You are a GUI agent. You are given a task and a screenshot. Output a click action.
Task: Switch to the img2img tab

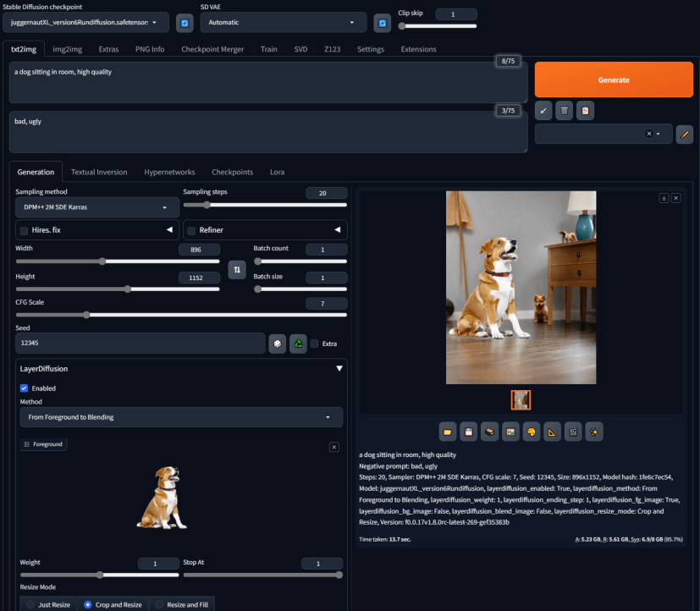click(x=68, y=49)
